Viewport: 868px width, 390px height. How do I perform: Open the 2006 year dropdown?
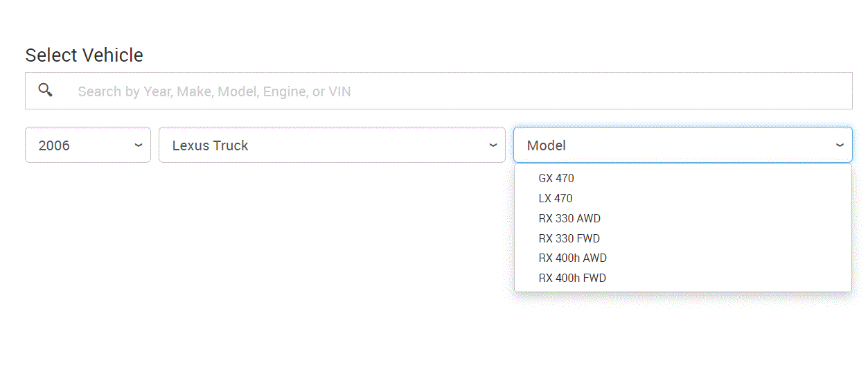point(87,145)
